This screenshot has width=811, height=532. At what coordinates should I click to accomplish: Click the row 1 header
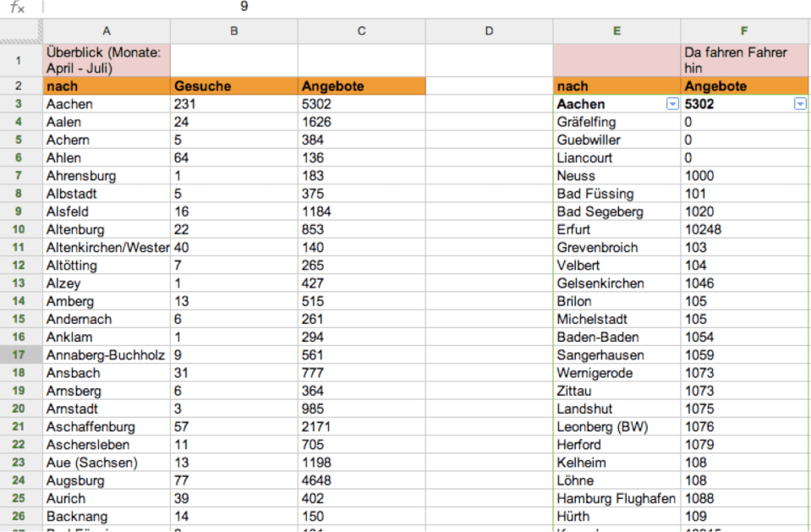pyautogui.click(x=20, y=61)
